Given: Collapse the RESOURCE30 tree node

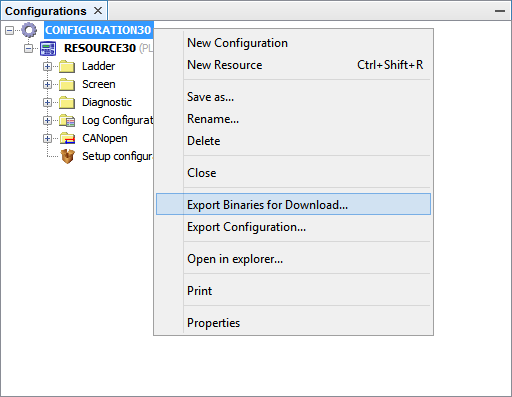Looking at the screenshot, I should point(28,48).
